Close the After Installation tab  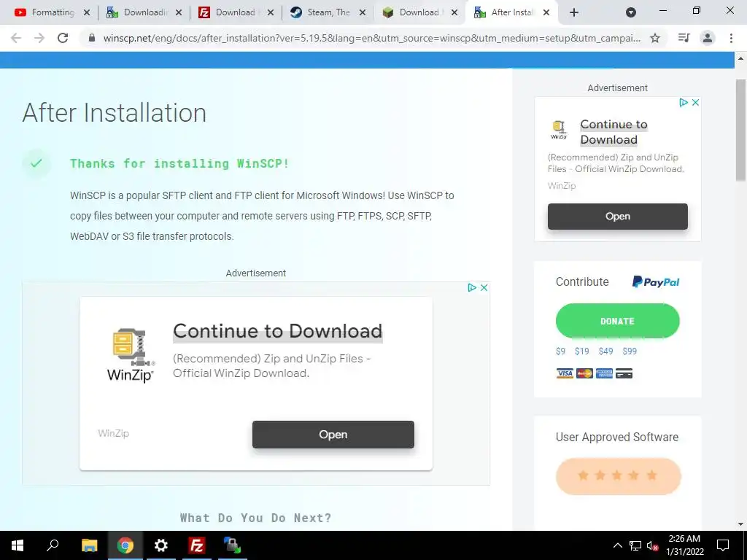546,12
